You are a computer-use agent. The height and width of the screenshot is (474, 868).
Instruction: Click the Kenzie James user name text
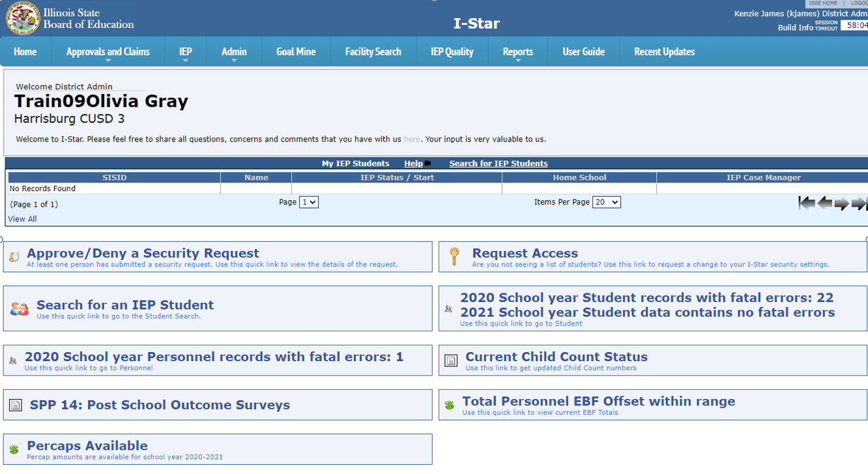[800, 14]
